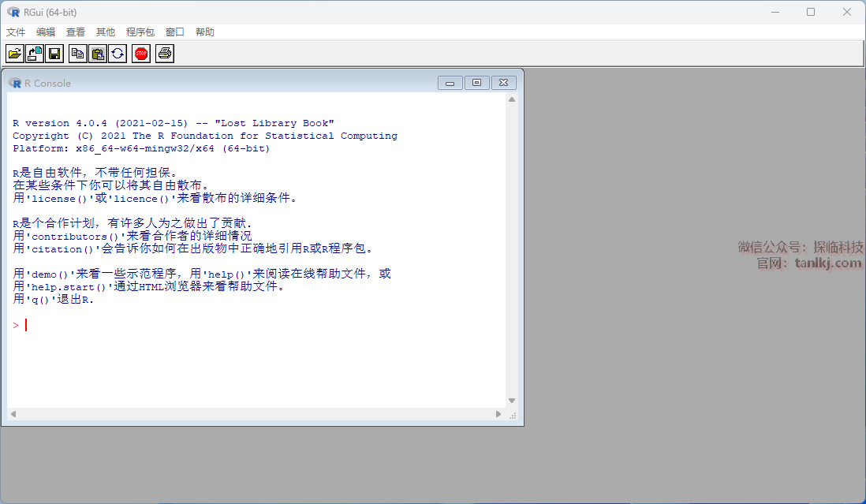Click the R Console title bar text
This screenshot has height=504, width=866.
(47, 84)
